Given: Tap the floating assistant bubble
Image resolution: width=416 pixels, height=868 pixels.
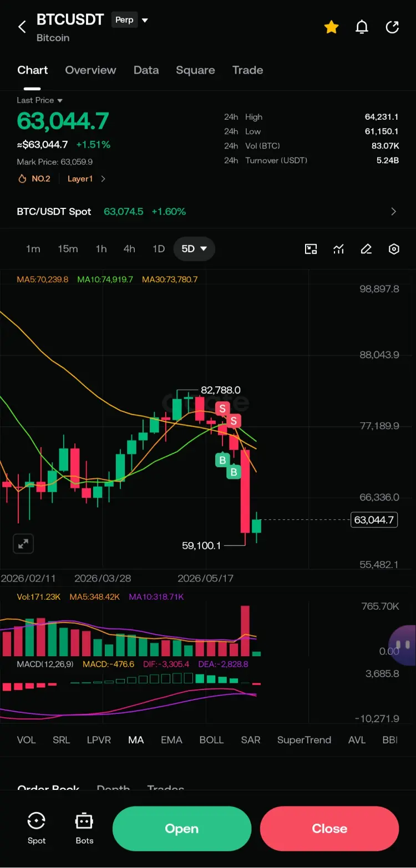Looking at the screenshot, I should tap(403, 645).
